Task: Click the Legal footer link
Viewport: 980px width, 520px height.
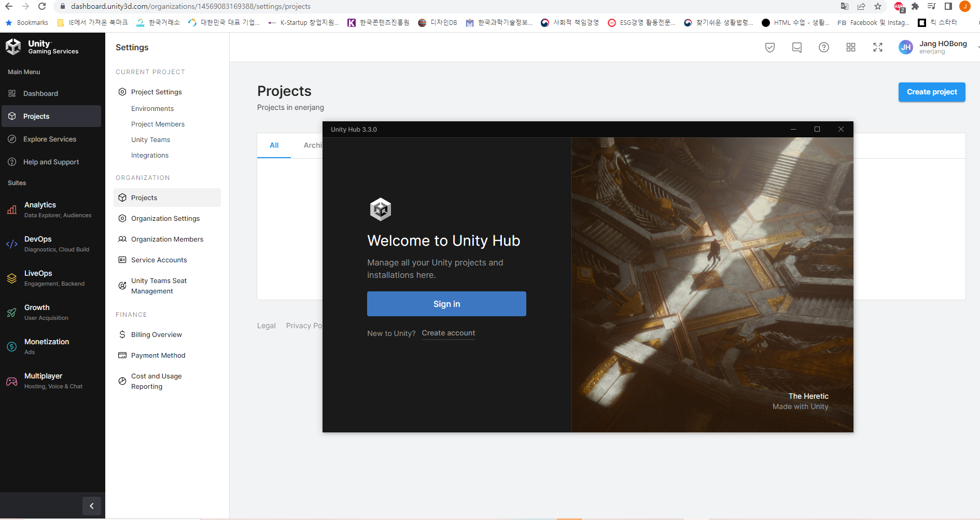Action: [x=267, y=326]
